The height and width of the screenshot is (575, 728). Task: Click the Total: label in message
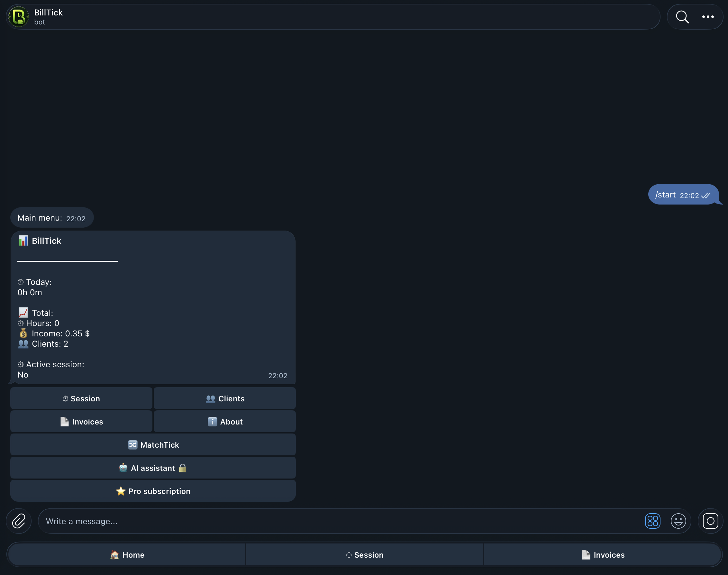36,312
